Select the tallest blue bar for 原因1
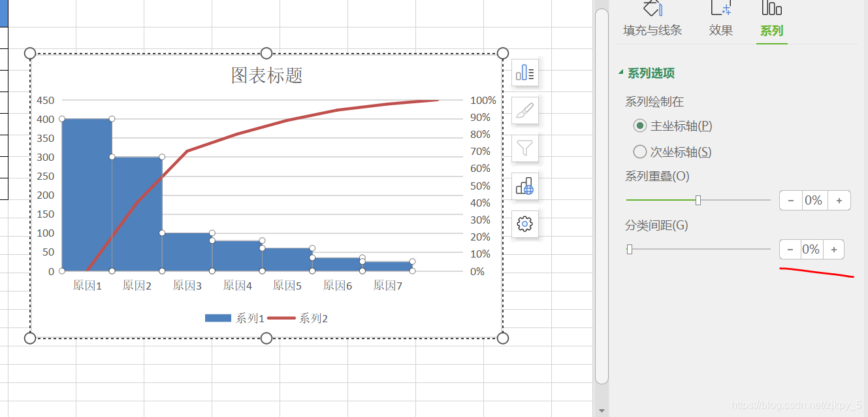Image resolution: width=868 pixels, height=417 pixels. (87, 195)
